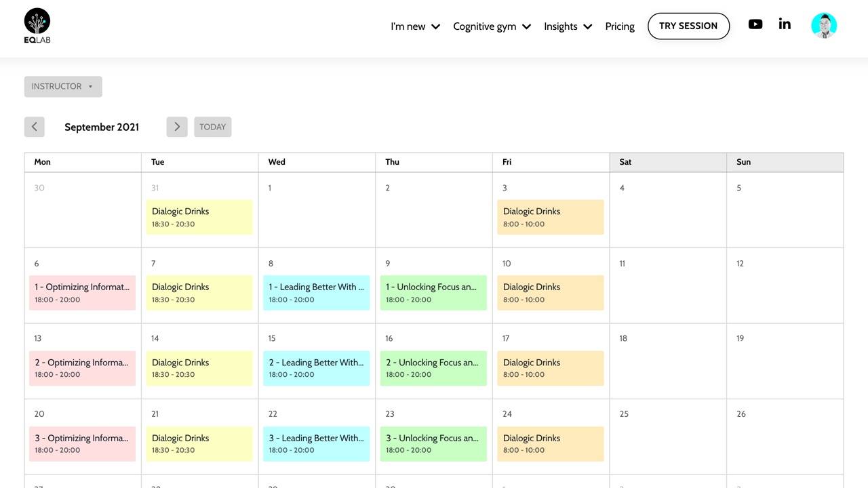Image resolution: width=868 pixels, height=488 pixels.
Task: Open the YouTube channel icon
Action: (x=755, y=24)
